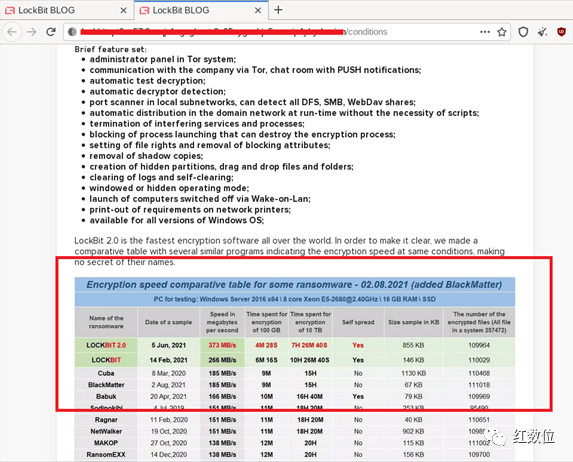Click 'port scanner in local subnetworks' bullet

(253, 102)
